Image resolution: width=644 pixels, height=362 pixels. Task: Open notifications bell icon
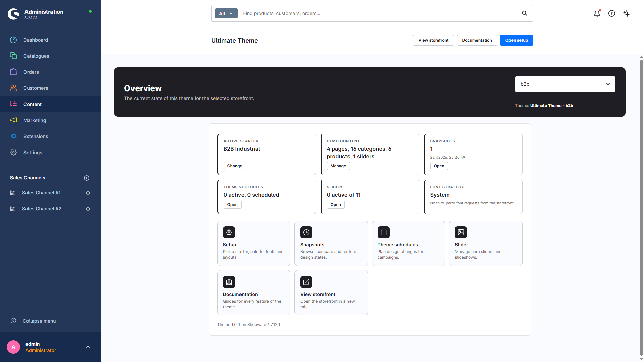coord(597,13)
